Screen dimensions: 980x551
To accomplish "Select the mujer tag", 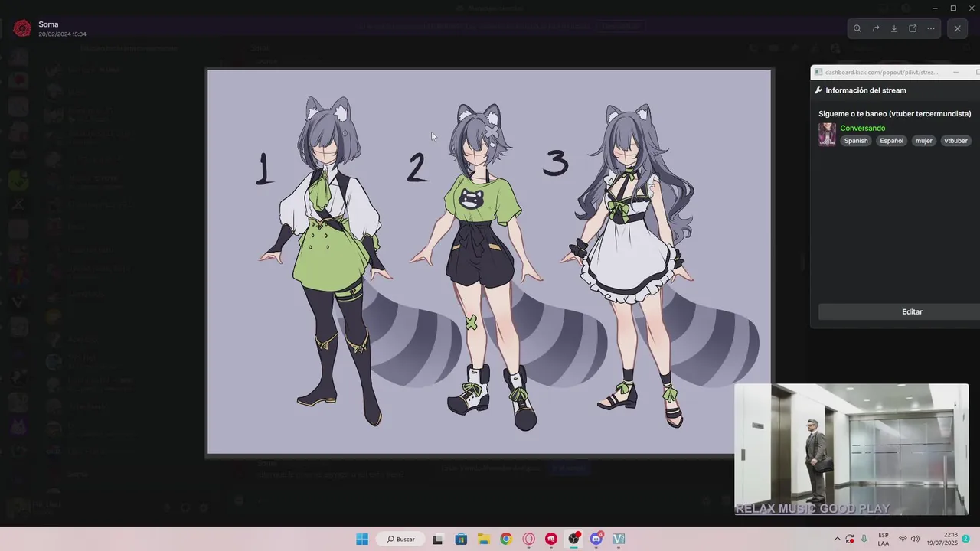I will click(923, 141).
